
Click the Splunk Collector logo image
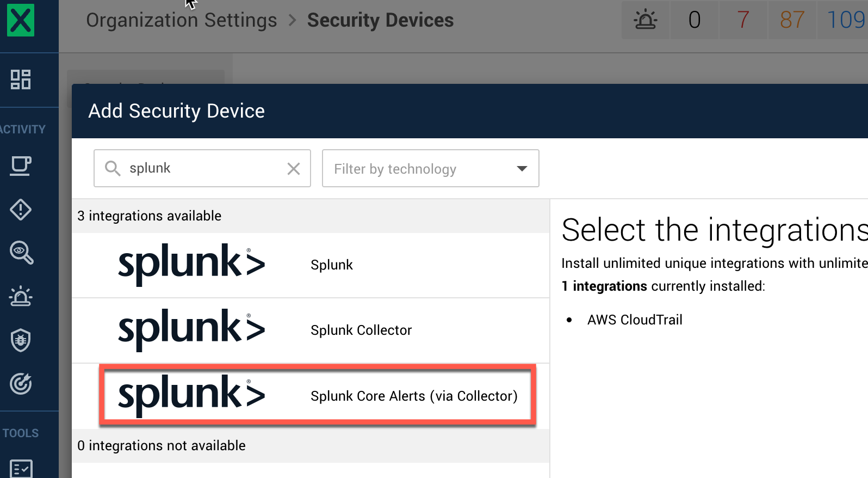(191, 330)
